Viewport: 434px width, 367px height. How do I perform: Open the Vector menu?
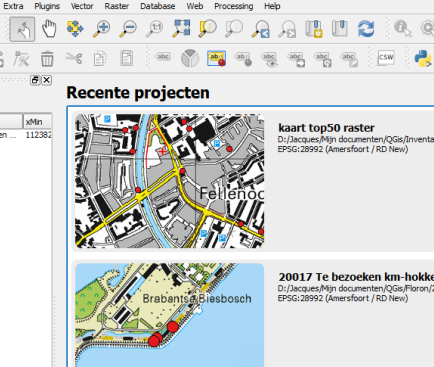point(82,6)
